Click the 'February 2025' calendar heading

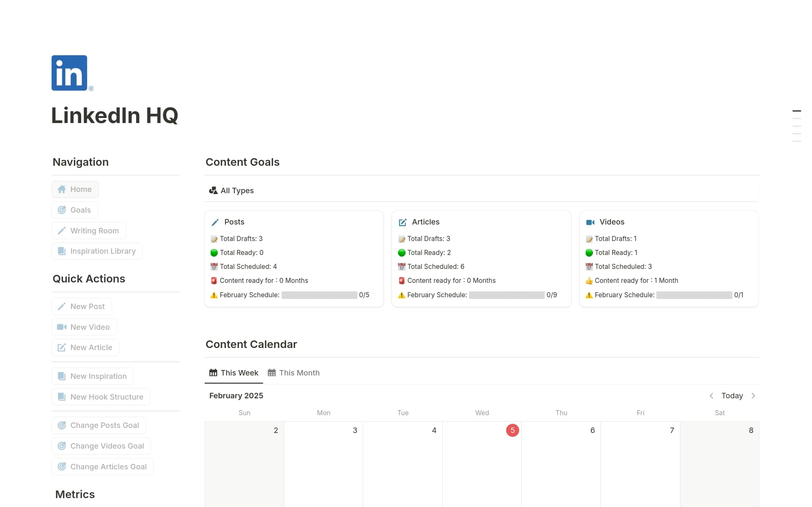(236, 396)
